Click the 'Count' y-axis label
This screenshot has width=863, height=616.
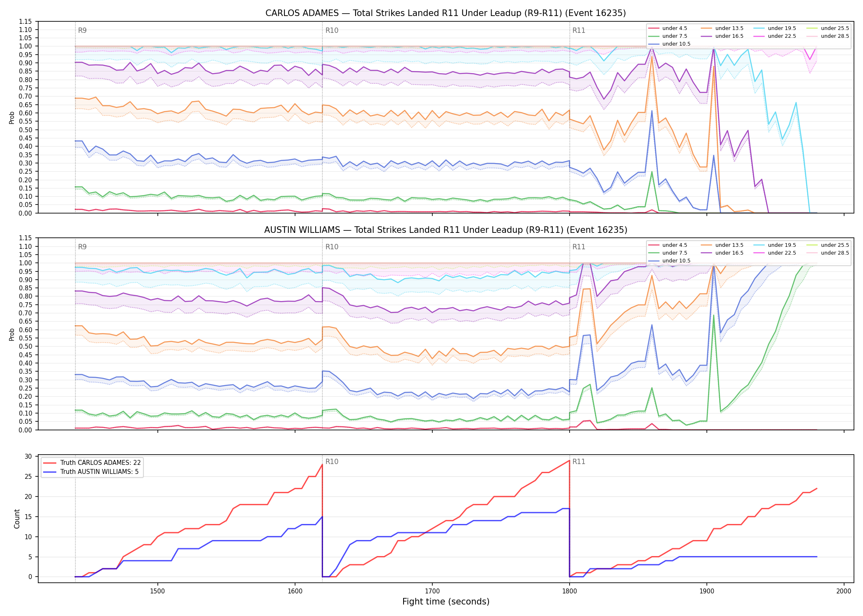click(17, 519)
